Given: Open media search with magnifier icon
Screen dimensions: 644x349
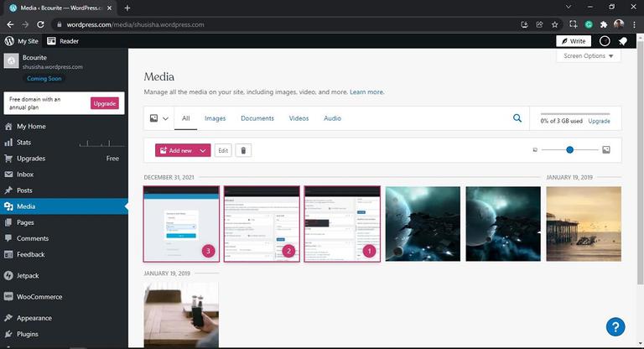Looking at the screenshot, I should pos(517,118).
